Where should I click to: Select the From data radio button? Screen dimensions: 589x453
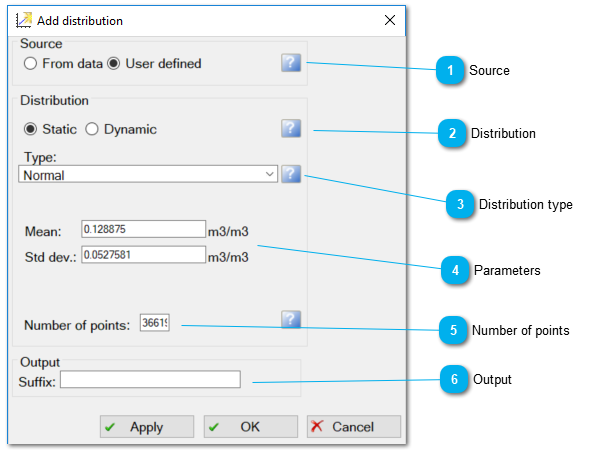point(30,63)
